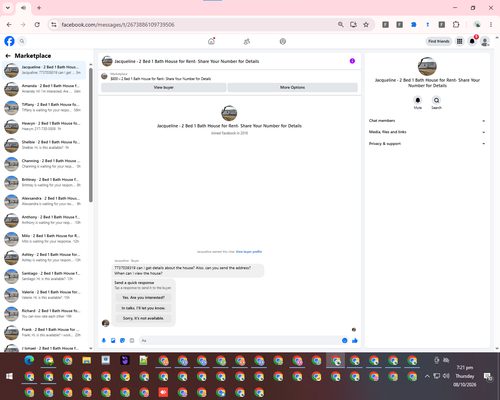Open the Santiago conversation

(x=44, y=276)
